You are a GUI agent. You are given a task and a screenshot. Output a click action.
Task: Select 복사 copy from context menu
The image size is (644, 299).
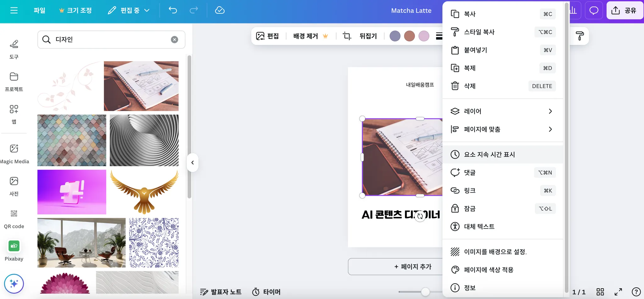click(x=502, y=14)
